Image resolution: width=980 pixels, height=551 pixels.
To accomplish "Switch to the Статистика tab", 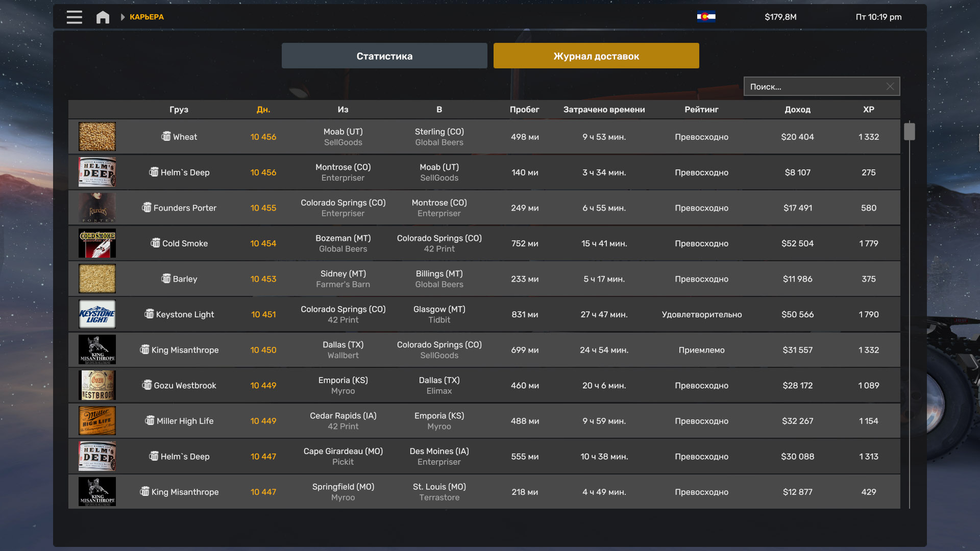I will [384, 56].
